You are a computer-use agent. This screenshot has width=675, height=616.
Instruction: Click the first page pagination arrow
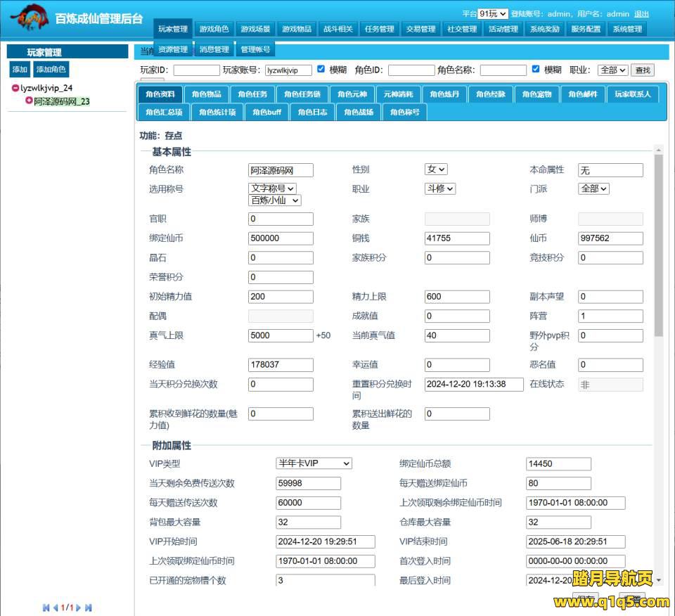[46, 608]
